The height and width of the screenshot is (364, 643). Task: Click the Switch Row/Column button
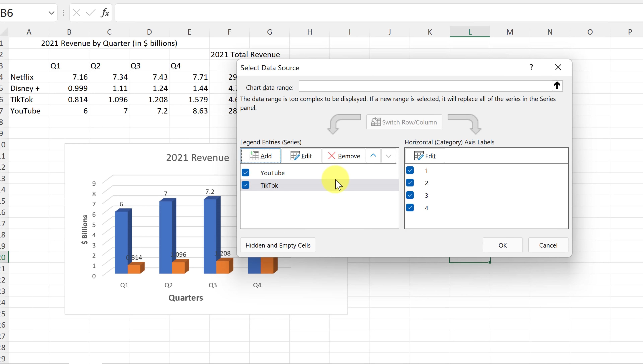point(404,122)
